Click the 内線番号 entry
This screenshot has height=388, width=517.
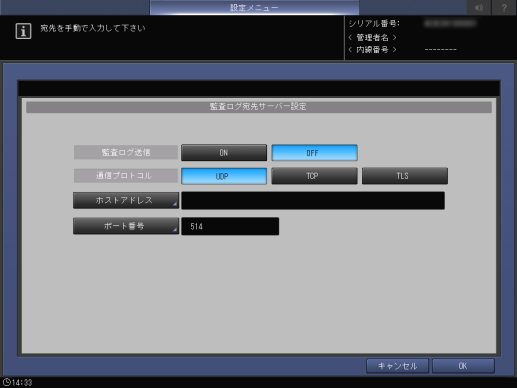[372, 50]
